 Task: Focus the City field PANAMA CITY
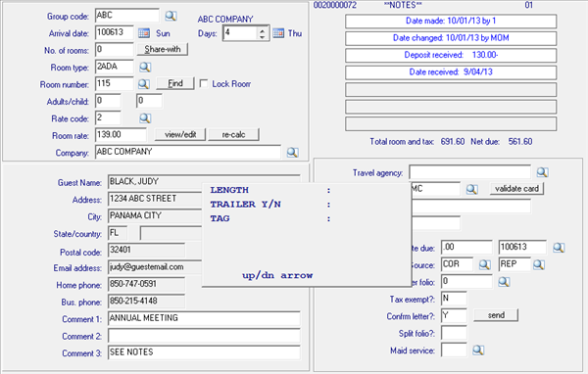pyautogui.click(x=155, y=216)
